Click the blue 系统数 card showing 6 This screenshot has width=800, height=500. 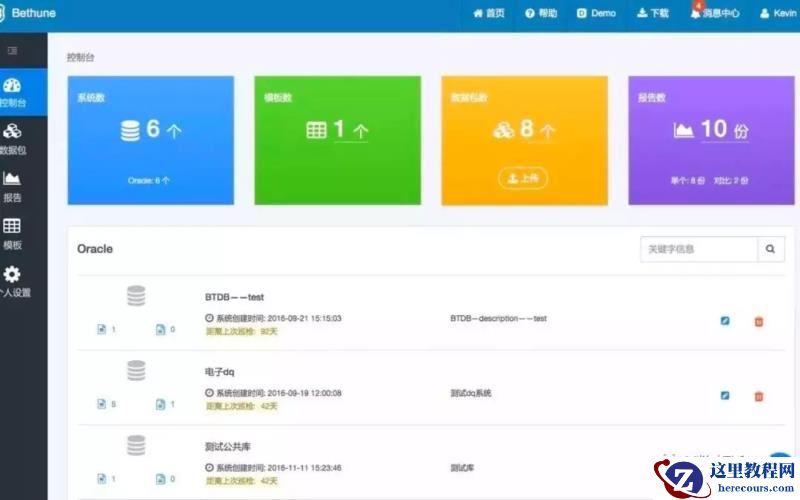pyautogui.click(x=151, y=140)
